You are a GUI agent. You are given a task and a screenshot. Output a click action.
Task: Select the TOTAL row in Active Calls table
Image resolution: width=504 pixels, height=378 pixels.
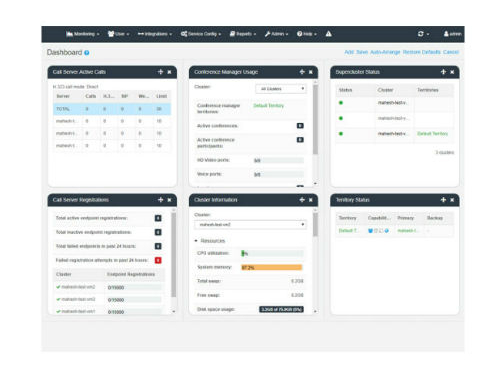coord(112,109)
